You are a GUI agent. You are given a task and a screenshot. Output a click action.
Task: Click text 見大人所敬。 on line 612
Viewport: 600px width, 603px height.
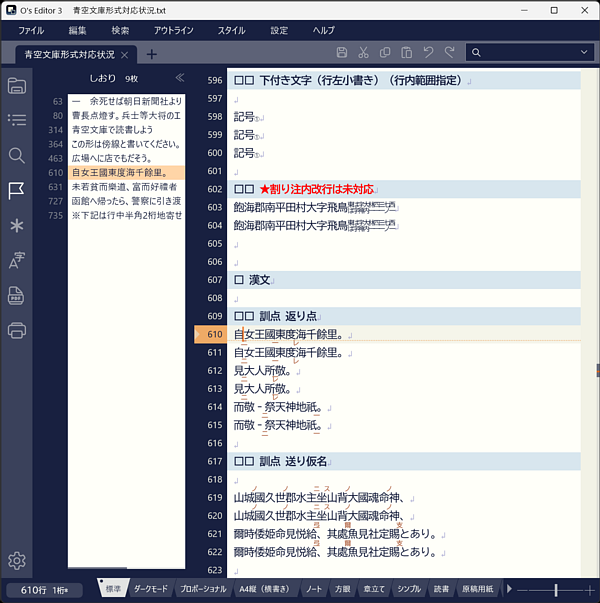point(262,371)
